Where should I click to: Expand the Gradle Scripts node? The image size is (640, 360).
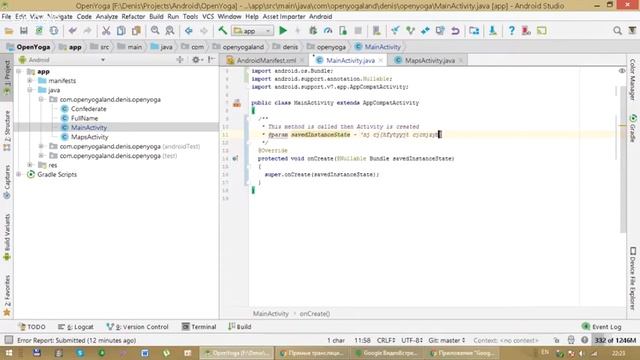pyautogui.click(x=19, y=174)
